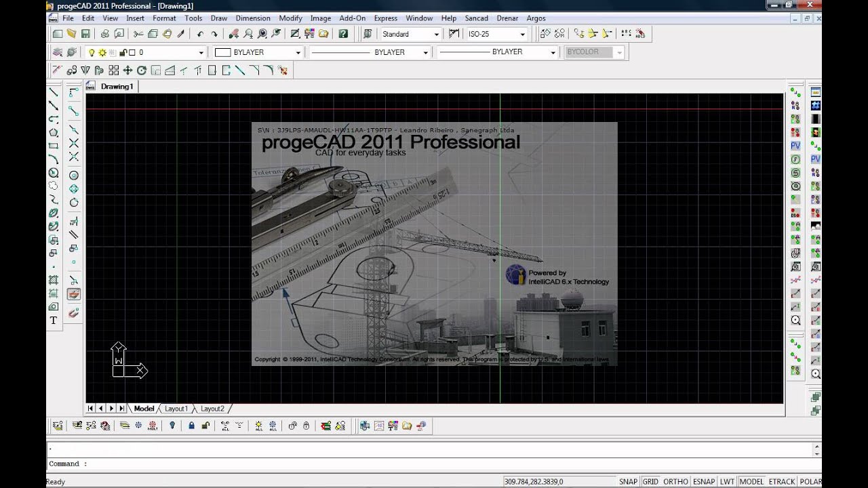Viewport: 868px width, 488px height.
Task: Click the Print icon
Action: [x=104, y=34]
